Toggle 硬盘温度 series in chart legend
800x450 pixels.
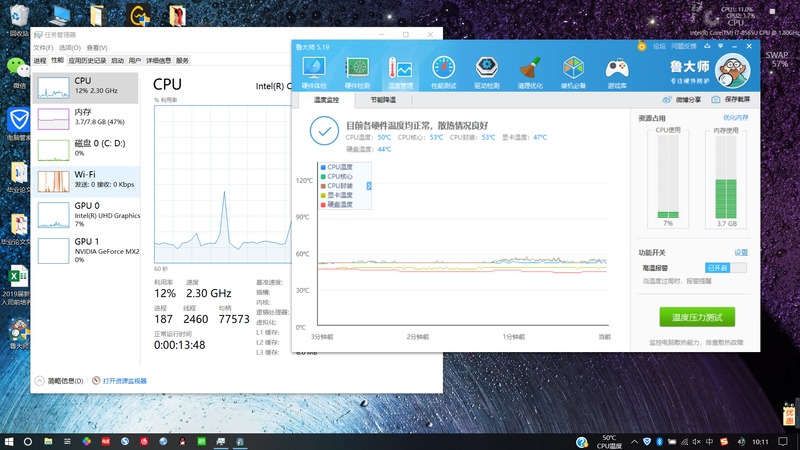[x=337, y=205]
